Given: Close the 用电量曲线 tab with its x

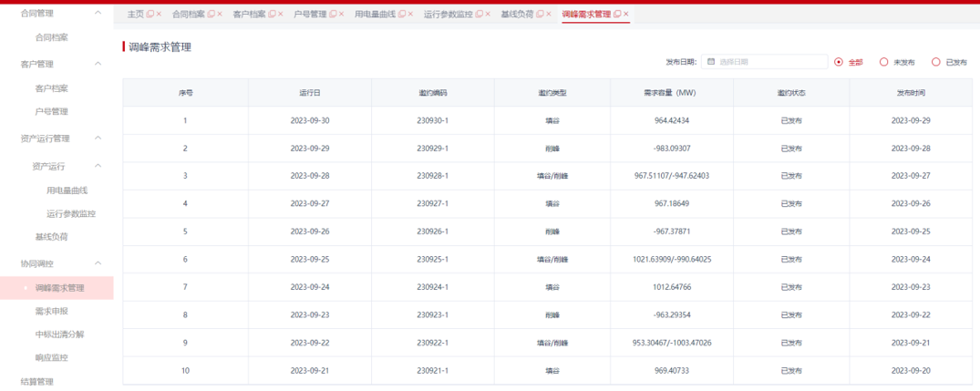Looking at the screenshot, I should pos(410,14).
